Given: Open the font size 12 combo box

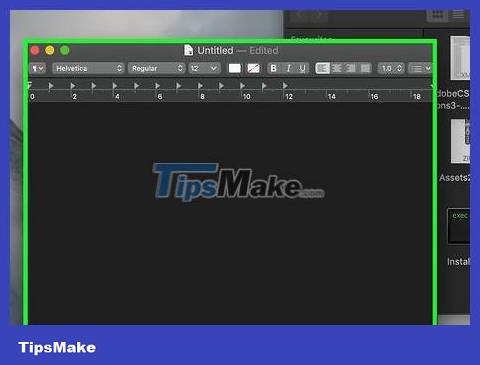Looking at the screenshot, I should click(x=204, y=68).
